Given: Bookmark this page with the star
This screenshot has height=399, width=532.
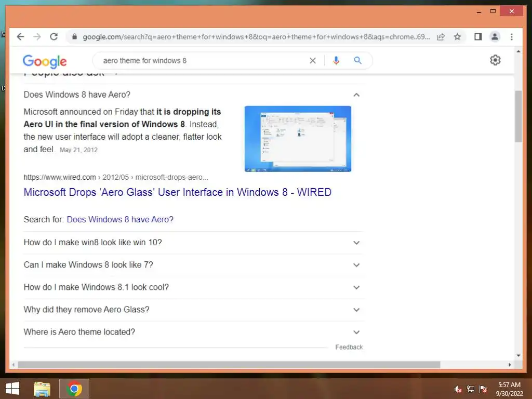Looking at the screenshot, I should [x=457, y=37].
